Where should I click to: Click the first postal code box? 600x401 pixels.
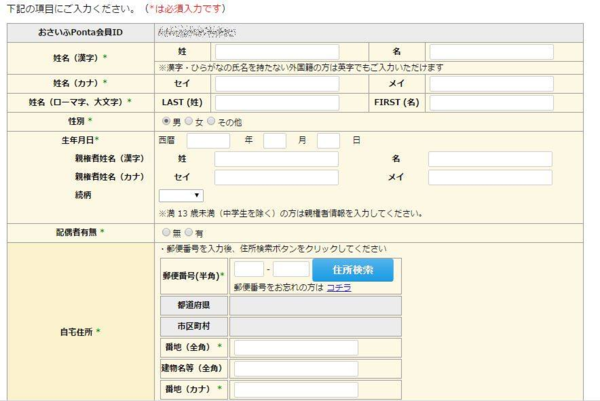[x=249, y=269]
